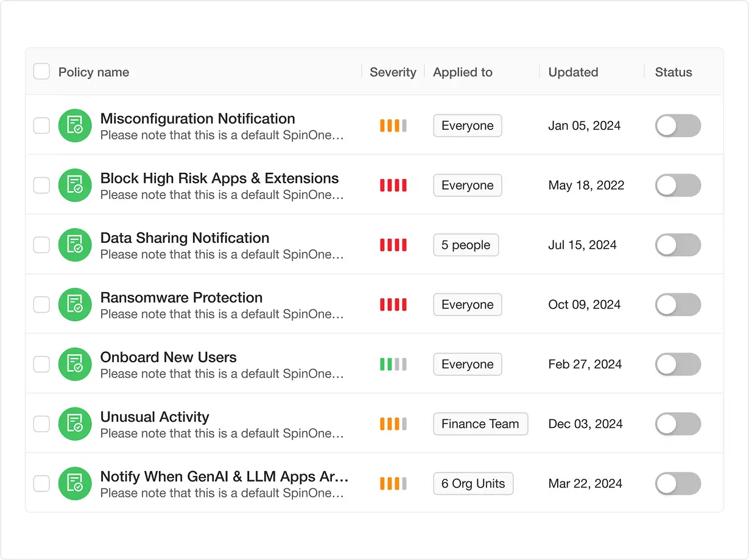Click the Misconfiguration Notification policy icon
This screenshot has height=560, width=749.
75,126
